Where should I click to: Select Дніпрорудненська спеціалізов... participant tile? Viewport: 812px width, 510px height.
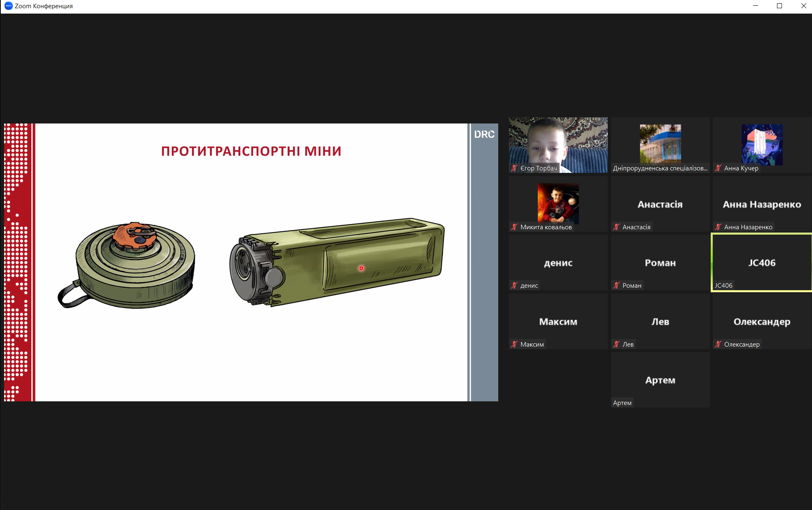[660, 144]
